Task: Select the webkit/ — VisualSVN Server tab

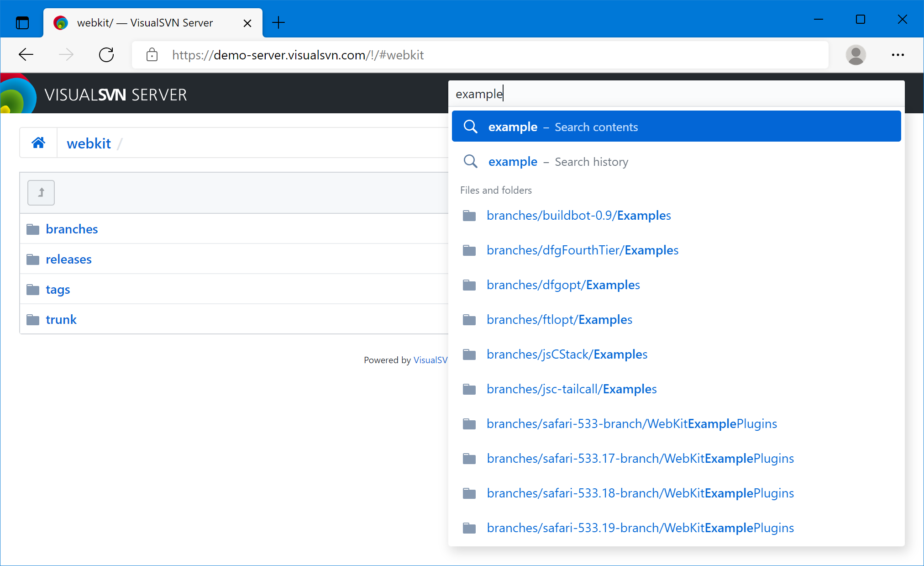Action: (x=153, y=23)
